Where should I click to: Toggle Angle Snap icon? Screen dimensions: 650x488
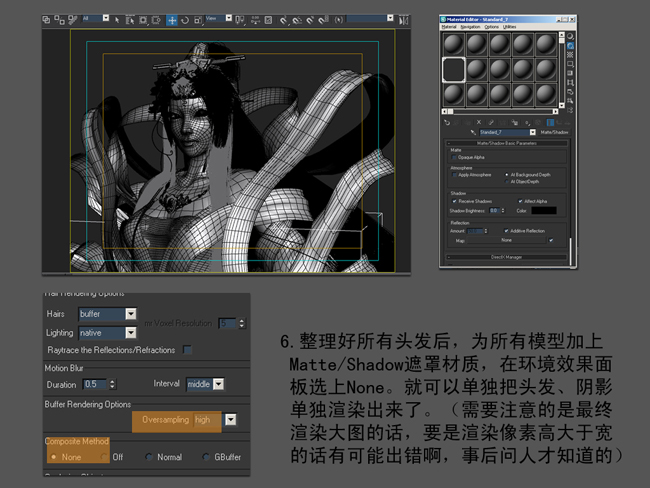coord(296,20)
